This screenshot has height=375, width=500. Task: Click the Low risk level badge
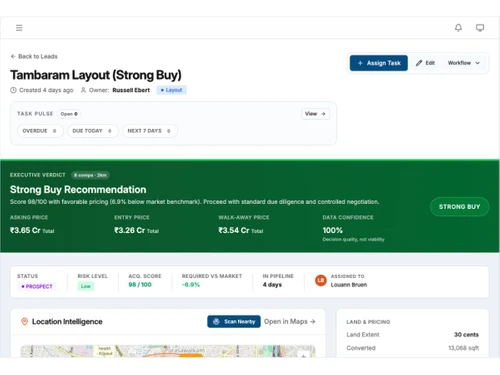86,286
